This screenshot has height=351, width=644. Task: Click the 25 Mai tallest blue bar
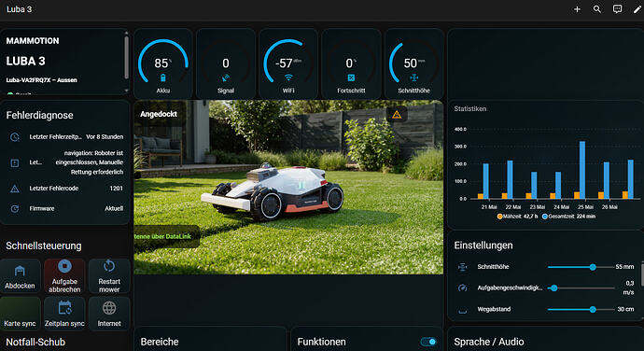582,170
